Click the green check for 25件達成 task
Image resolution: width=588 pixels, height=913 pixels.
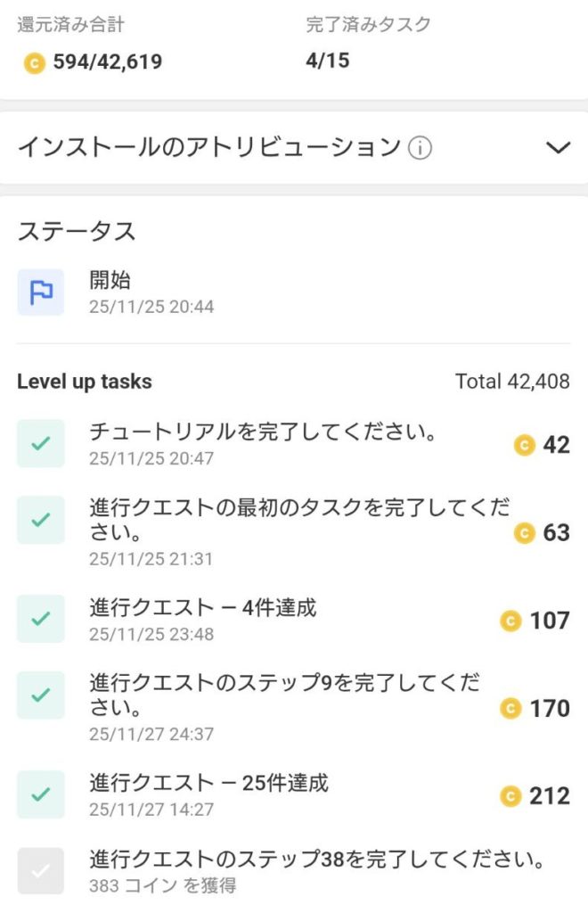40,794
